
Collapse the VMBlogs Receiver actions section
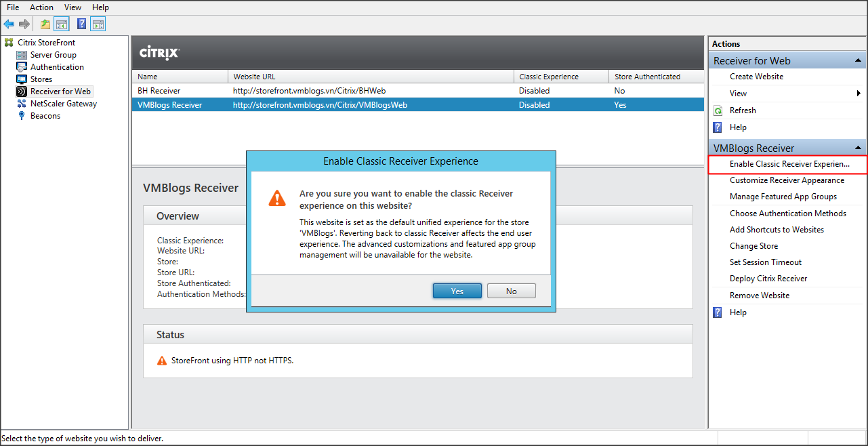[858, 148]
